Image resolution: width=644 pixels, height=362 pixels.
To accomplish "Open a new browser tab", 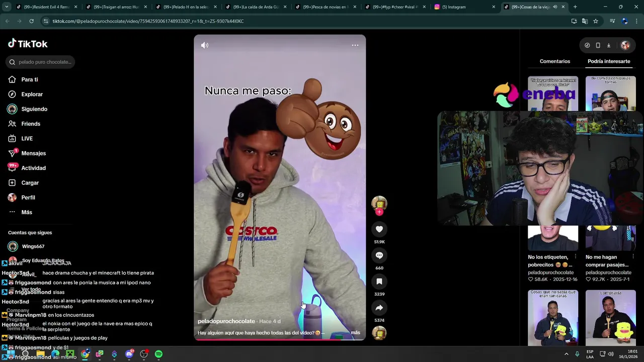I will click(x=575, y=7).
